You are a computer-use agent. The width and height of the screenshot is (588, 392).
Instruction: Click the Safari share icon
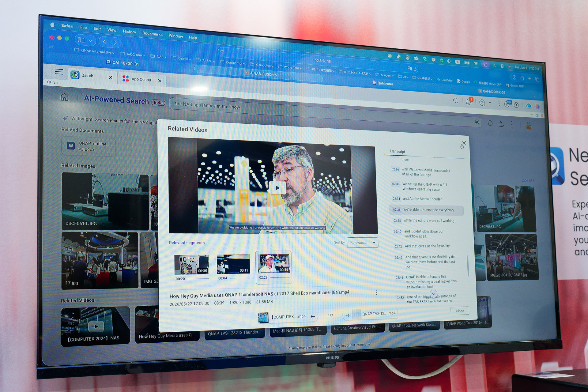522,78
